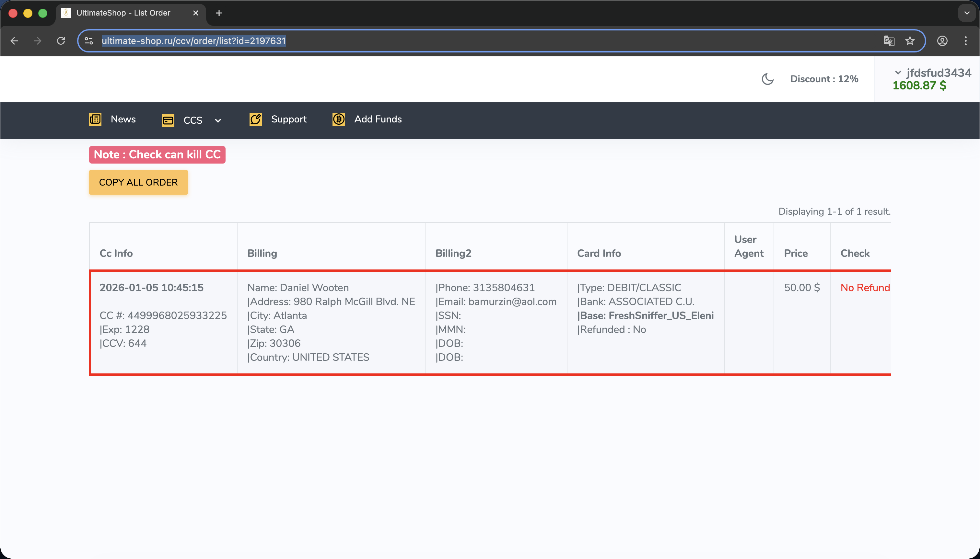Click the pencil icon beside Support
The image size is (980, 559).
click(x=255, y=119)
